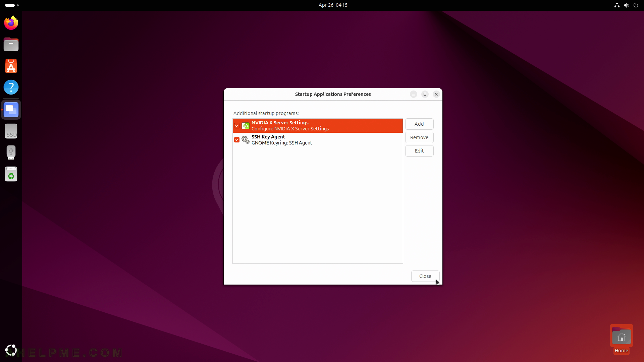The image size is (644, 362).
Task: Click the network status tray icon
Action: [616, 5]
